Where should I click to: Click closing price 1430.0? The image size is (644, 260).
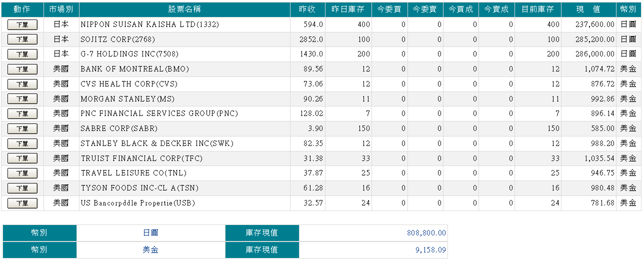tap(311, 54)
